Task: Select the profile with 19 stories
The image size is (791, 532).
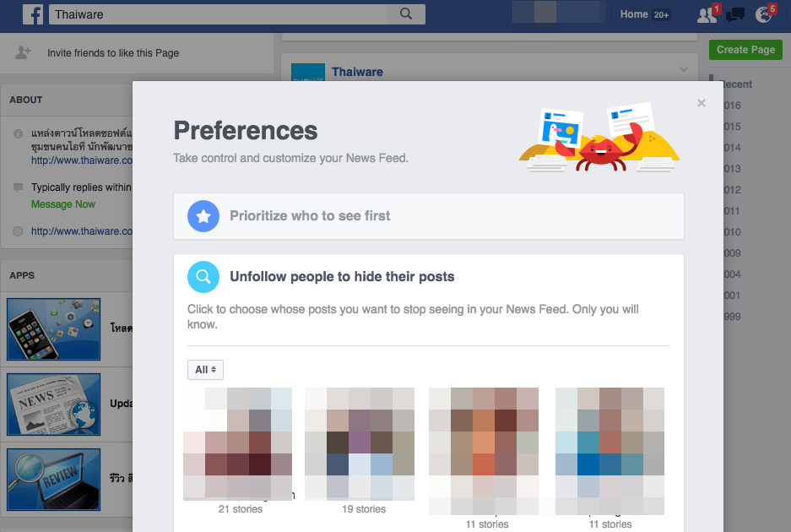Action: click(360, 444)
